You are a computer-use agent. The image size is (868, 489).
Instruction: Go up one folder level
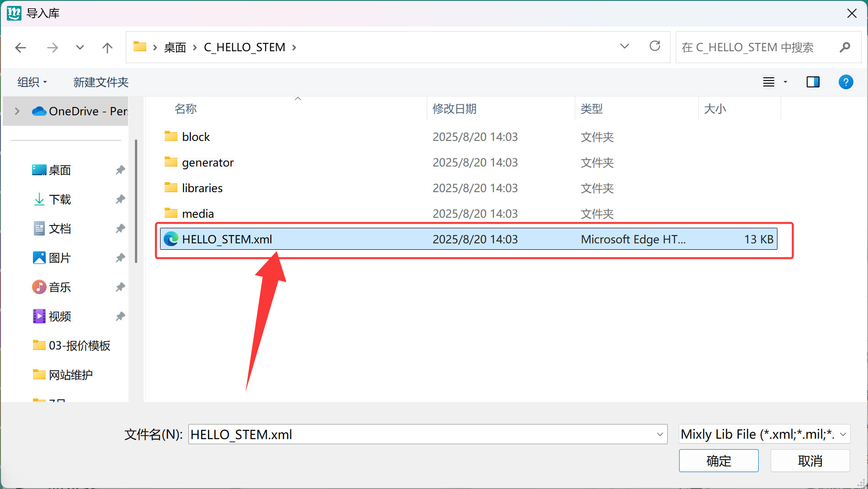[107, 48]
